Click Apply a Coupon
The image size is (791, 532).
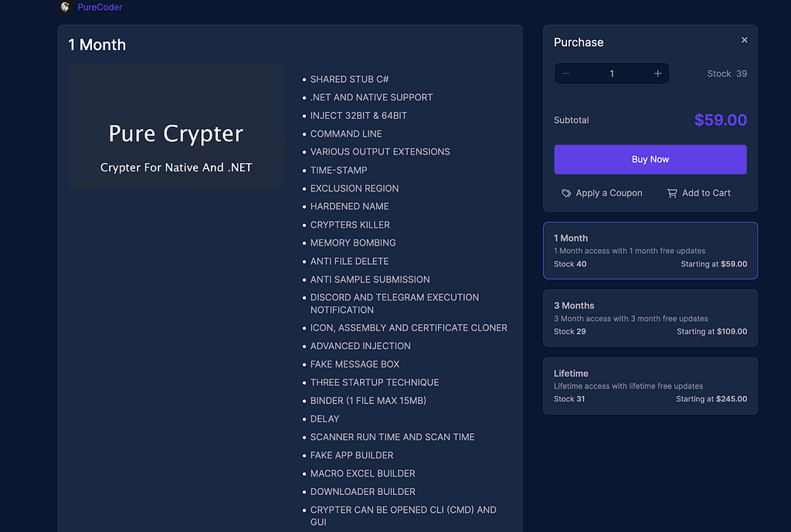click(x=609, y=193)
